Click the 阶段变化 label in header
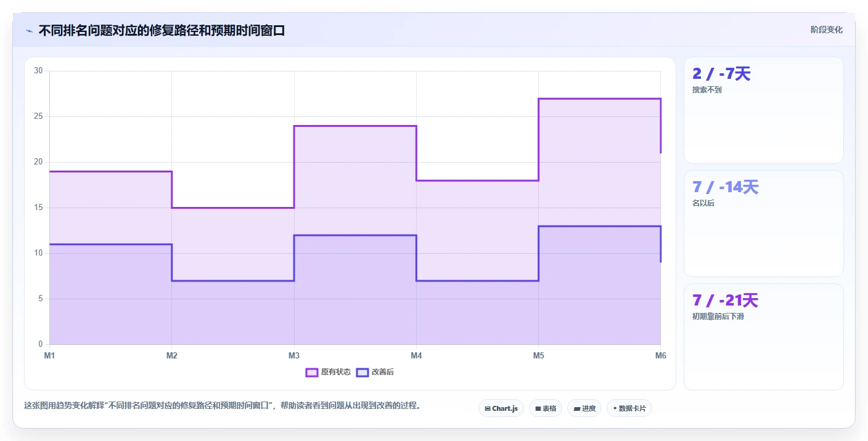The width and height of the screenshot is (868, 441). (826, 30)
